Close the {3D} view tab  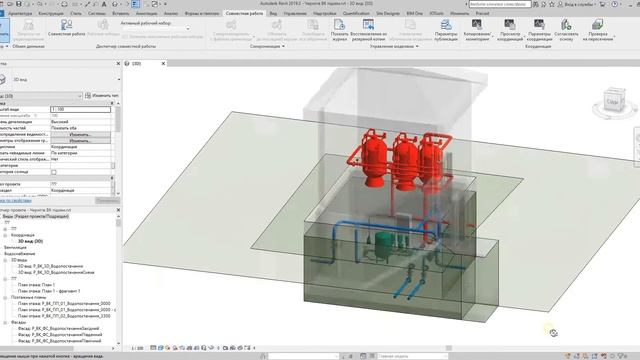pyautogui.click(x=163, y=64)
